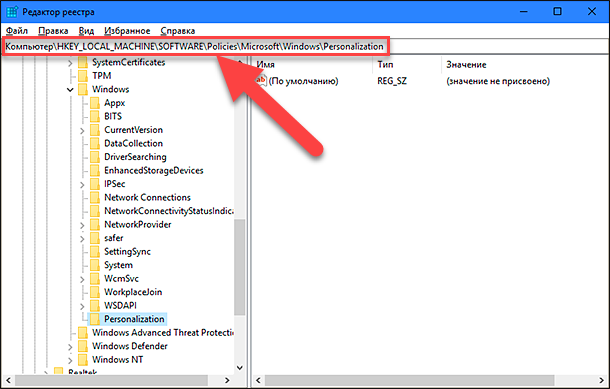Click the tree pane scroll left arrow

click(x=8, y=380)
